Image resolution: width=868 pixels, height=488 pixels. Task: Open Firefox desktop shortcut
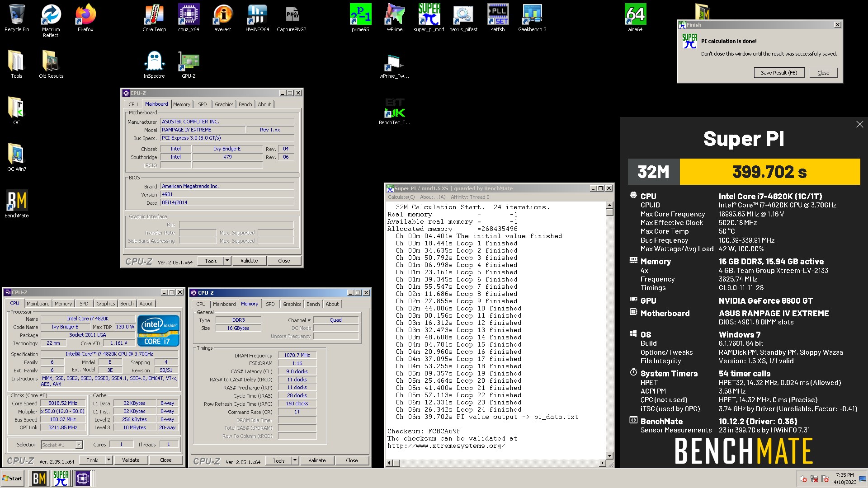[85, 18]
